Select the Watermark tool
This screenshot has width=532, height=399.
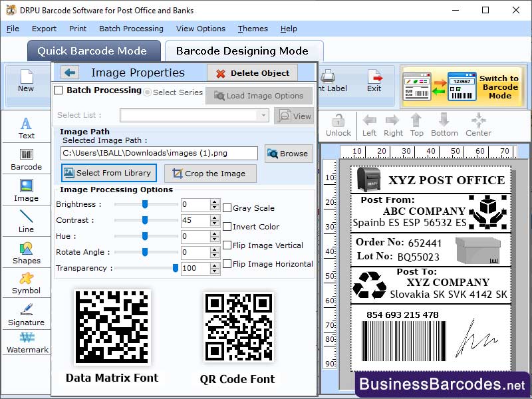point(26,342)
